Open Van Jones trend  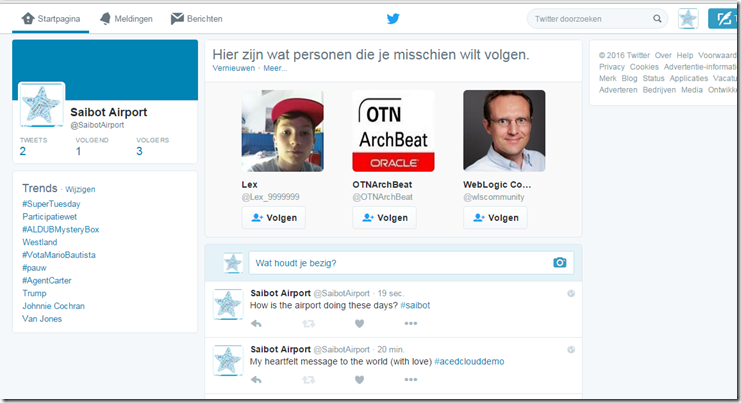point(42,319)
